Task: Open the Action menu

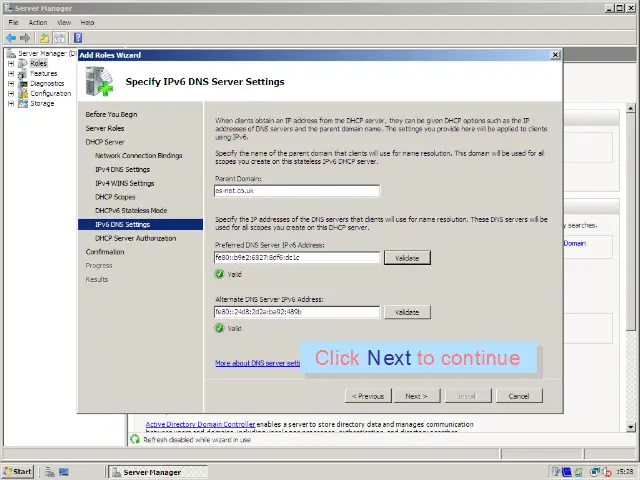Action: 38,22
